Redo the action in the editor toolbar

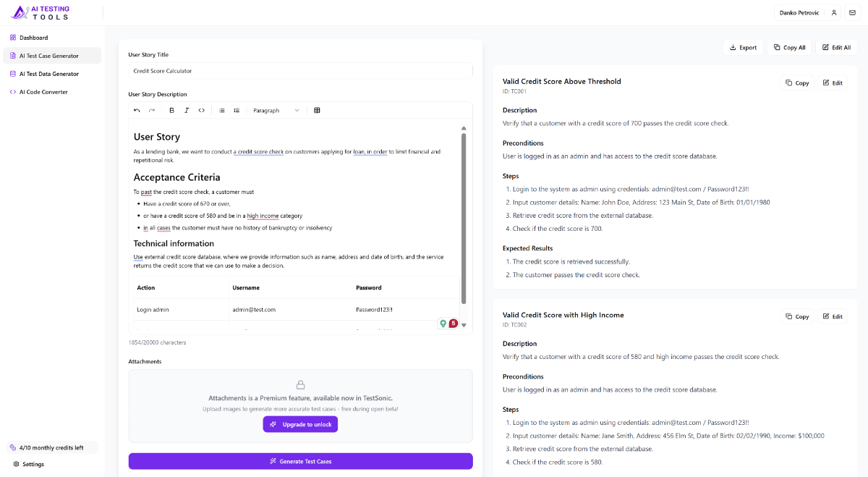coord(152,111)
